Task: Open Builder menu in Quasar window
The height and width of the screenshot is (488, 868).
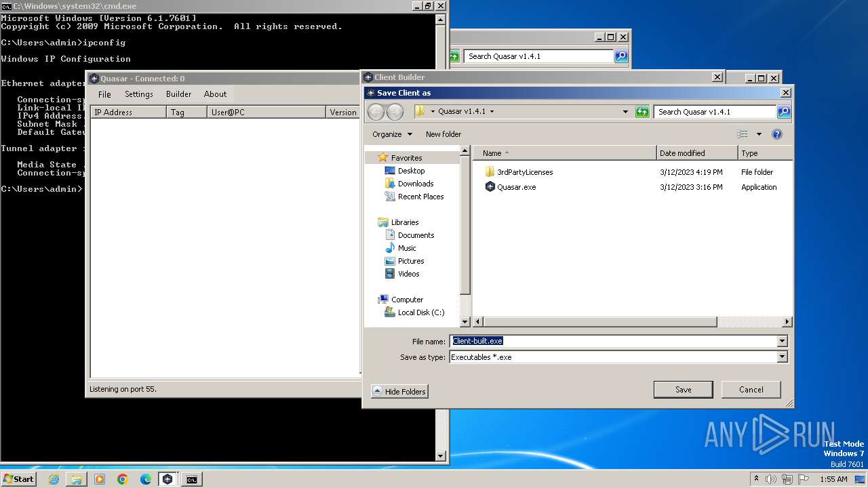Action: coord(179,94)
